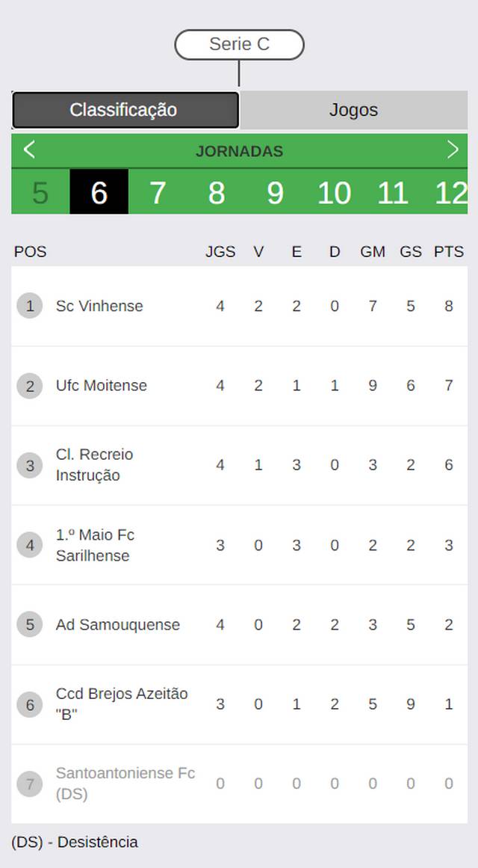Image resolution: width=478 pixels, height=868 pixels.
Task: Click position badge 7 for Santoantoniense Fc
Action: click(x=30, y=784)
